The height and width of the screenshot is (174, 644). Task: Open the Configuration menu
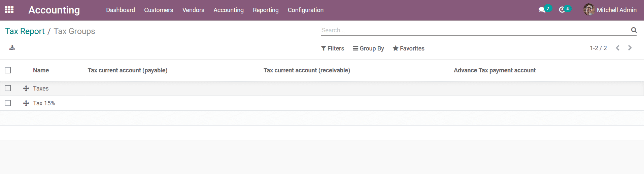pyautogui.click(x=306, y=10)
